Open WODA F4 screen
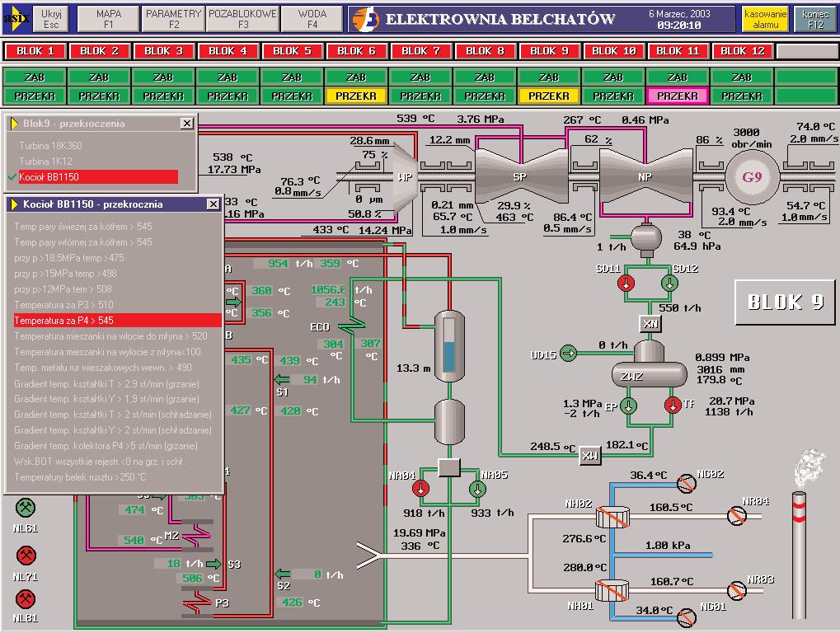 click(x=312, y=19)
